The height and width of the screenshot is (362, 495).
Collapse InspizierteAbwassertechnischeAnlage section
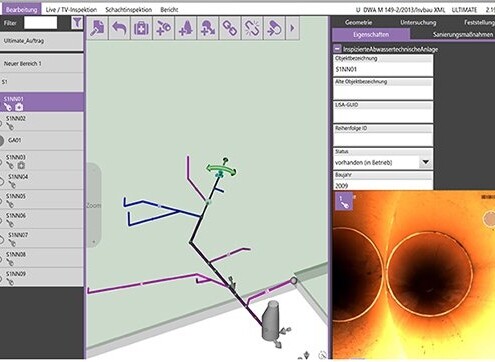337,49
